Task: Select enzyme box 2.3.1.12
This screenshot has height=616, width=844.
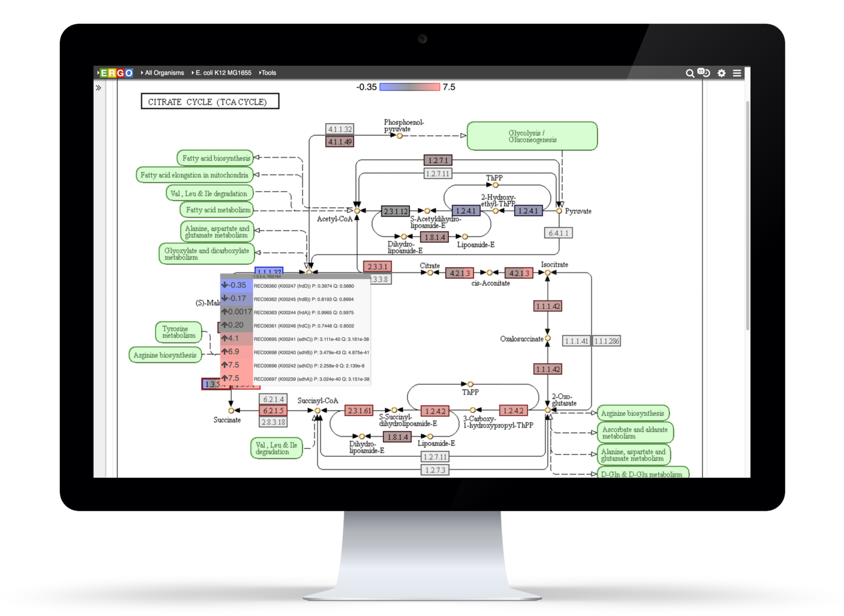Action: 396,212
